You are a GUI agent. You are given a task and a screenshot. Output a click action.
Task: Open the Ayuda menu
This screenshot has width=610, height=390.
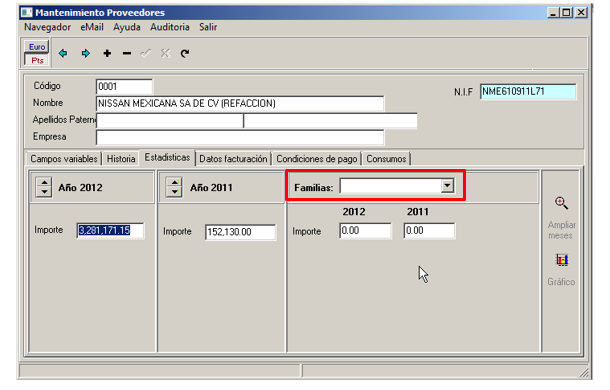(127, 27)
